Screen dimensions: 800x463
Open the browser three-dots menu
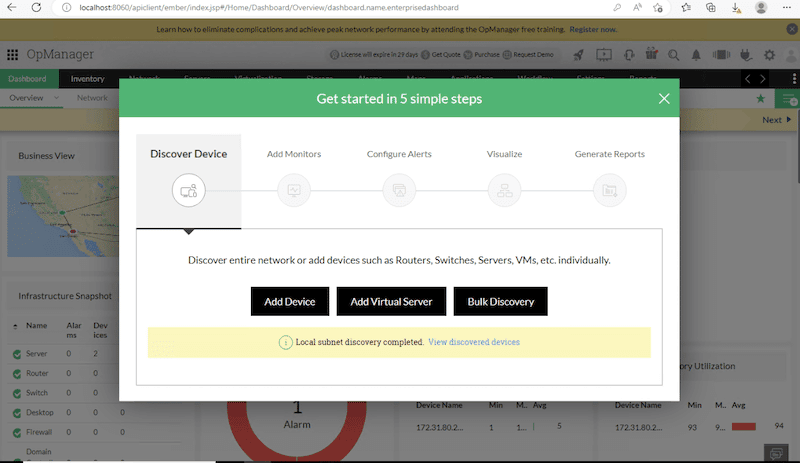(x=786, y=8)
